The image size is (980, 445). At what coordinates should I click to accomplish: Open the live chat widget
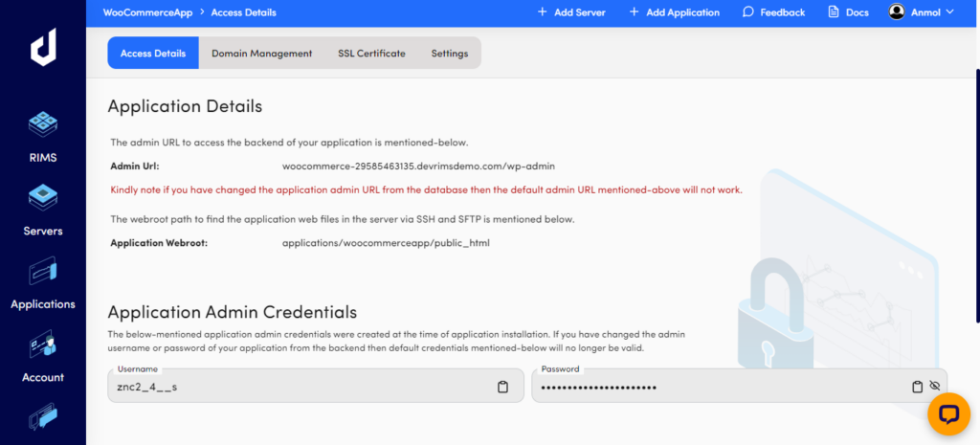[948, 413]
